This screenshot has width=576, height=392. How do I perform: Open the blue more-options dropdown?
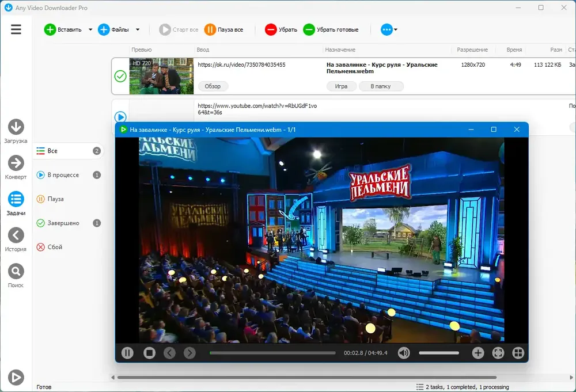coord(389,29)
